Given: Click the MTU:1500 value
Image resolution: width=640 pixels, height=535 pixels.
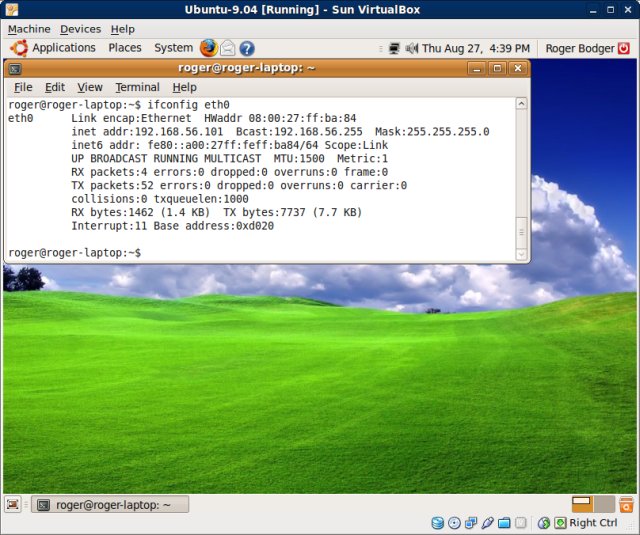Looking at the screenshot, I should pyautogui.click(x=299, y=159).
